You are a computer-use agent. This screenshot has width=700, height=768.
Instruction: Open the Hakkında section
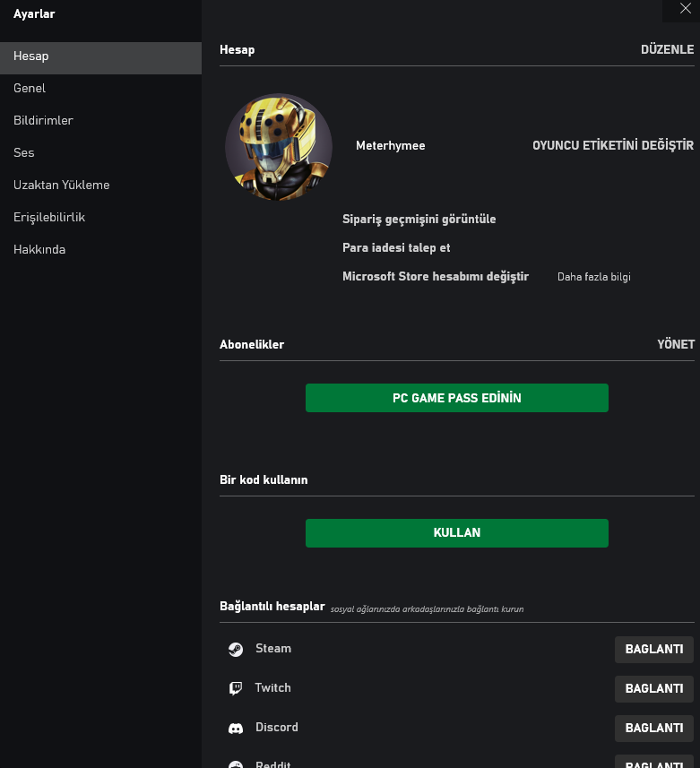(x=39, y=249)
